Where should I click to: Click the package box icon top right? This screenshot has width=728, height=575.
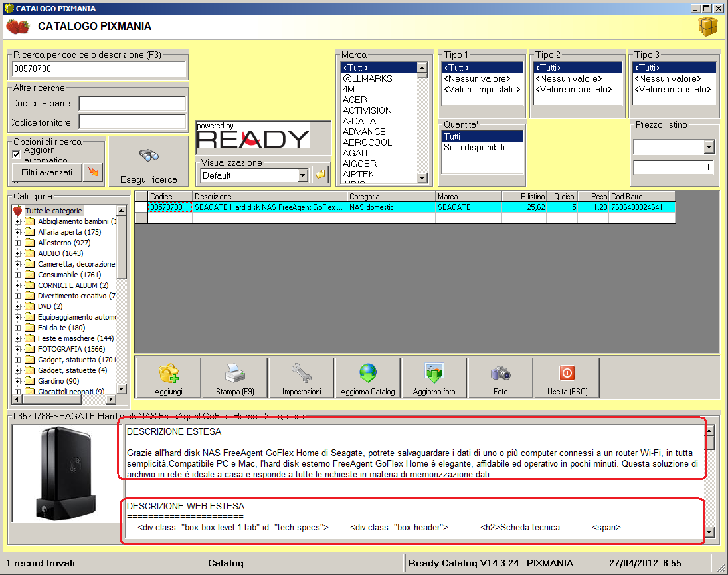pyautogui.click(x=708, y=26)
